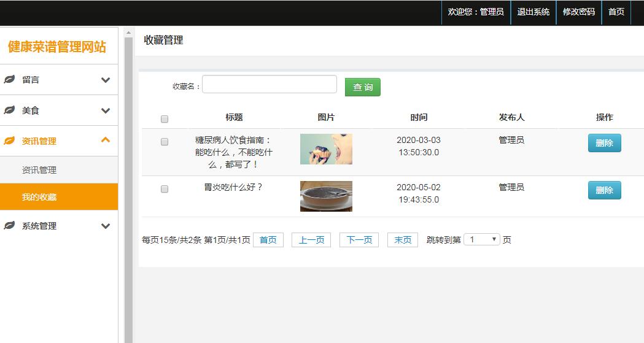The height and width of the screenshot is (343, 644).
Task: Select the 我的收藏 submenu item
Action: click(59, 197)
